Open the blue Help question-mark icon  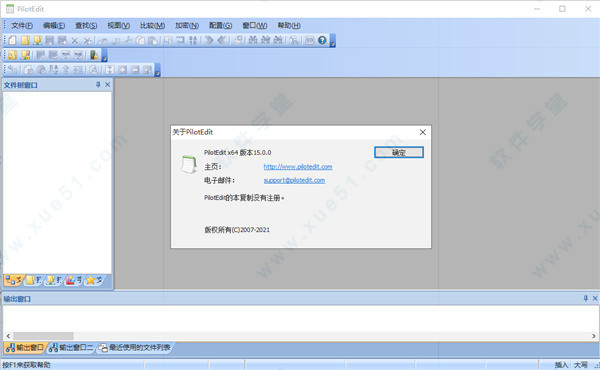[322, 40]
